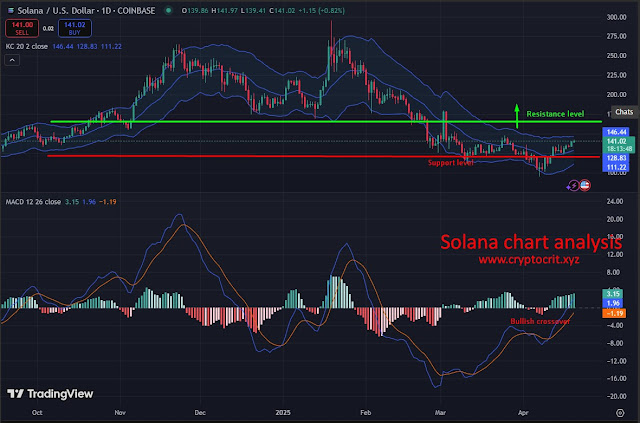The width and height of the screenshot is (640, 423).
Task: Click the Nov label on time axis
Action: coord(120,412)
